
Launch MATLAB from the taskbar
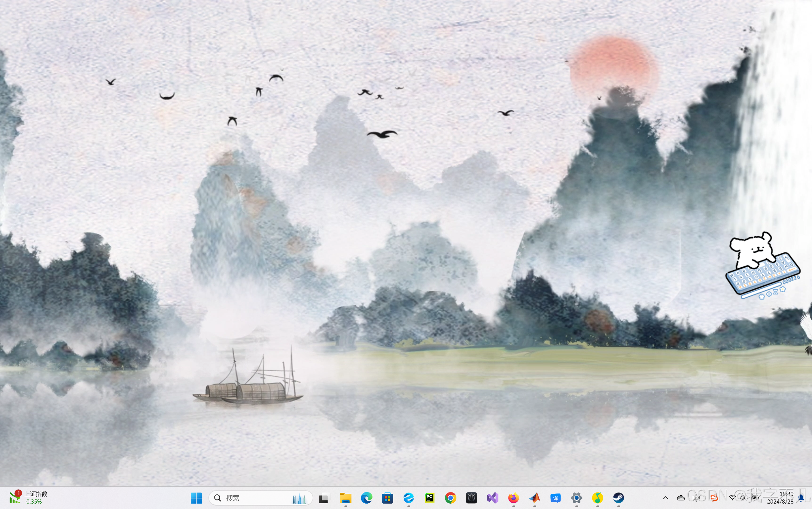534,498
